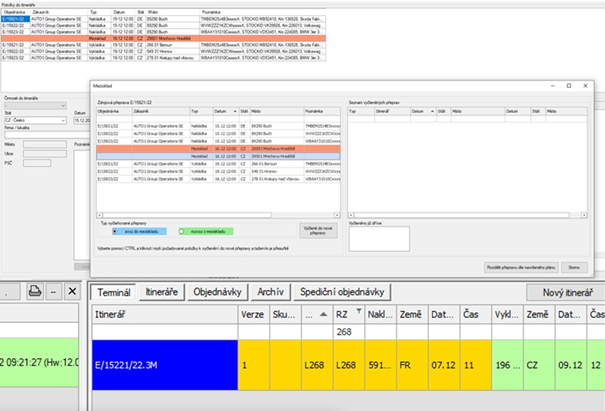Screen dimensions: 605x411
Task: Open the Objednávky tab
Action: click(218, 292)
